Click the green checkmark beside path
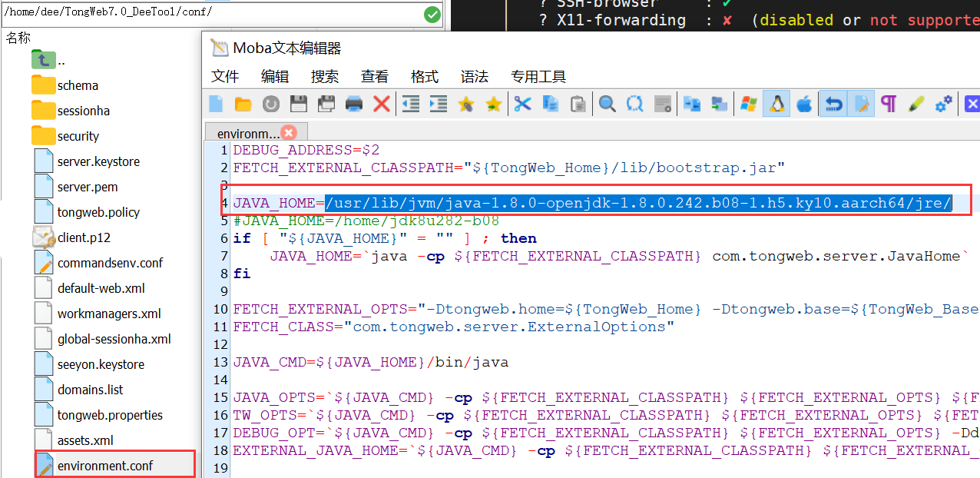The image size is (980, 478). 432,14
